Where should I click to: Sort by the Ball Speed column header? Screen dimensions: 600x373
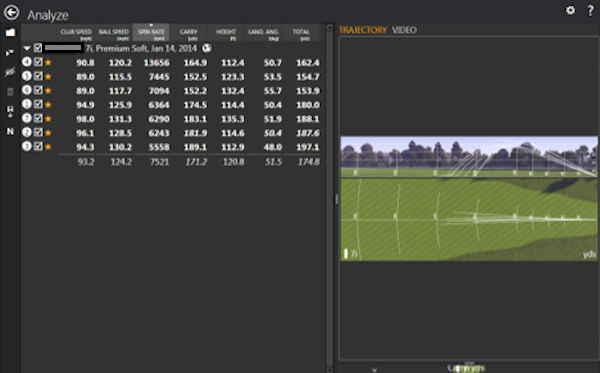pyautogui.click(x=114, y=34)
